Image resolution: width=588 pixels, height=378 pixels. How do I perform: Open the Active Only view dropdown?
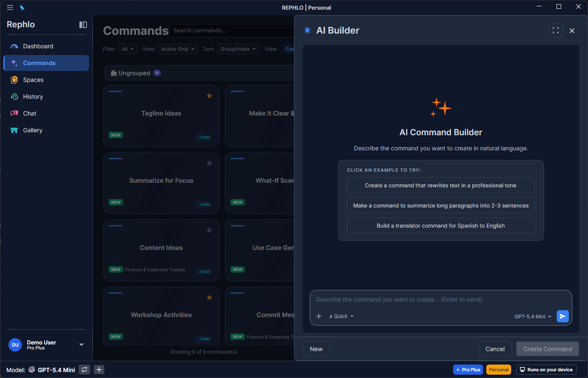pyautogui.click(x=178, y=49)
